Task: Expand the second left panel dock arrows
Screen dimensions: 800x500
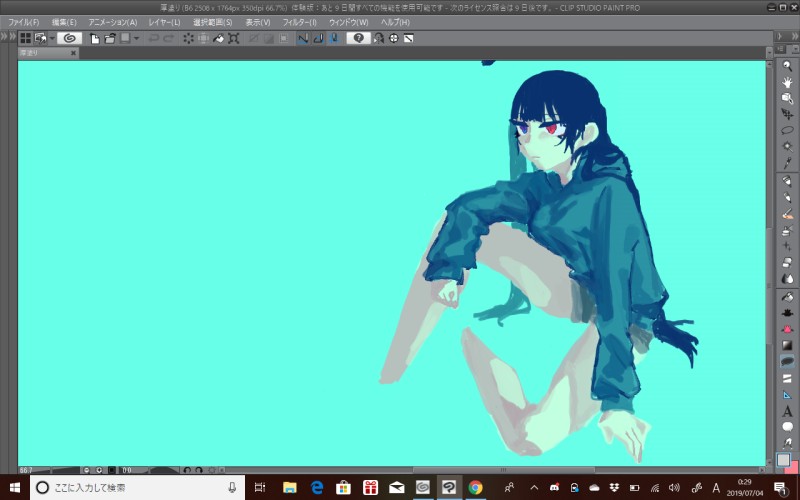Action: tap(12, 36)
